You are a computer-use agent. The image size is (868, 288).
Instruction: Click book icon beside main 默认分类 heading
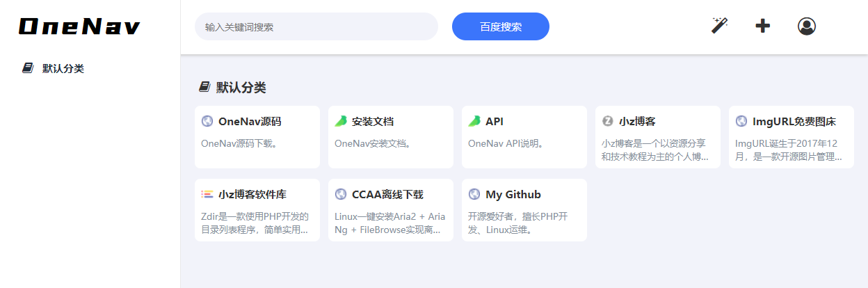tap(204, 87)
